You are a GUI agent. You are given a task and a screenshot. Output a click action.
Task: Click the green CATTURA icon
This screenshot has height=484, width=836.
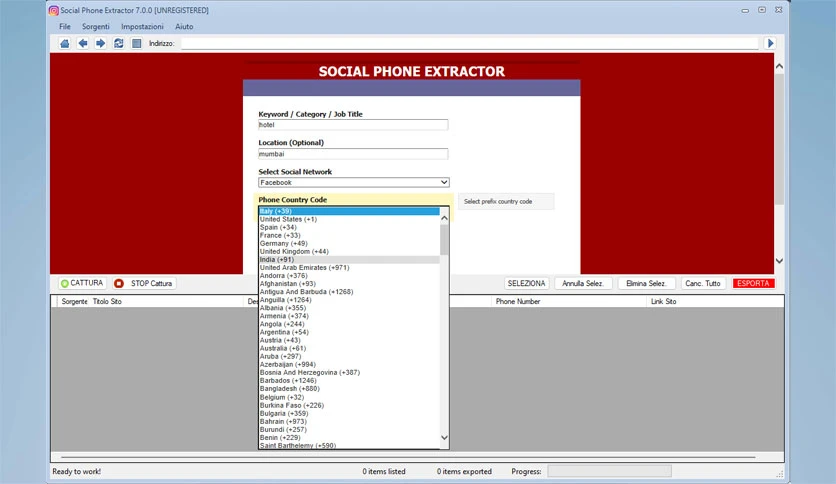(x=65, y=284)
